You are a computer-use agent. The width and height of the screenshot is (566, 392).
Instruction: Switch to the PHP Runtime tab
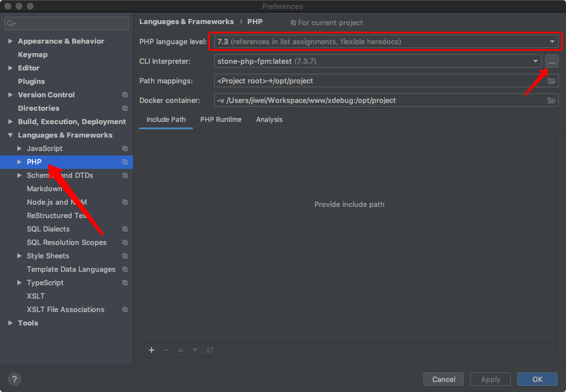point(220,119)
